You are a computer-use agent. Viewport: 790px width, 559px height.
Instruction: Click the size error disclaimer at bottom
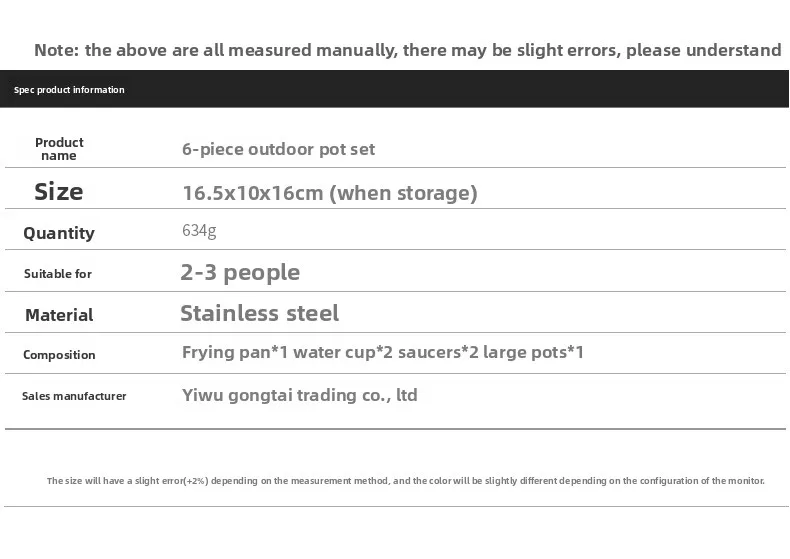[x=406, y=480]
